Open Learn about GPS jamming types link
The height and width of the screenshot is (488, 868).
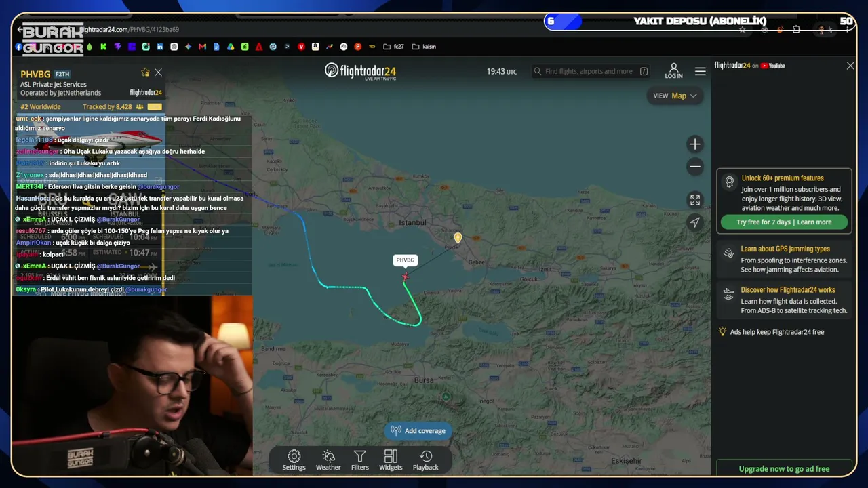coord(785,249)
